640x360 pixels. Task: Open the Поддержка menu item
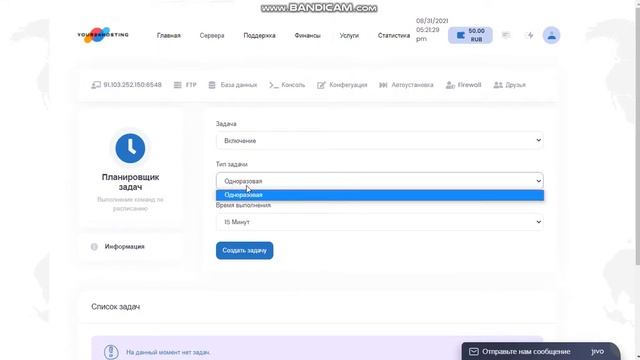(259, 36)
